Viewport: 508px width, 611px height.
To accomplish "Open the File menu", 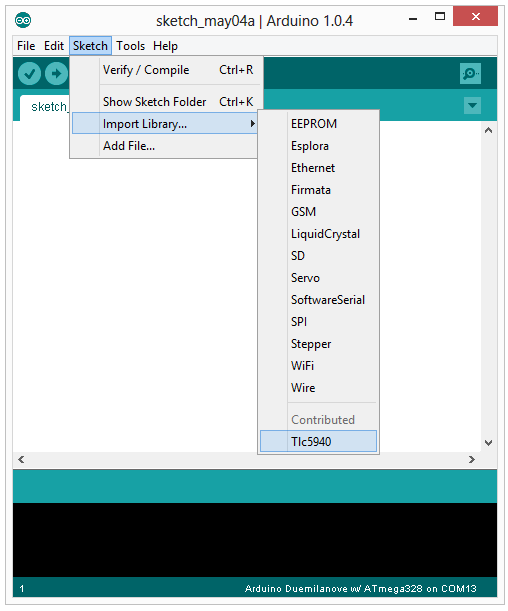I will (26, 46).
